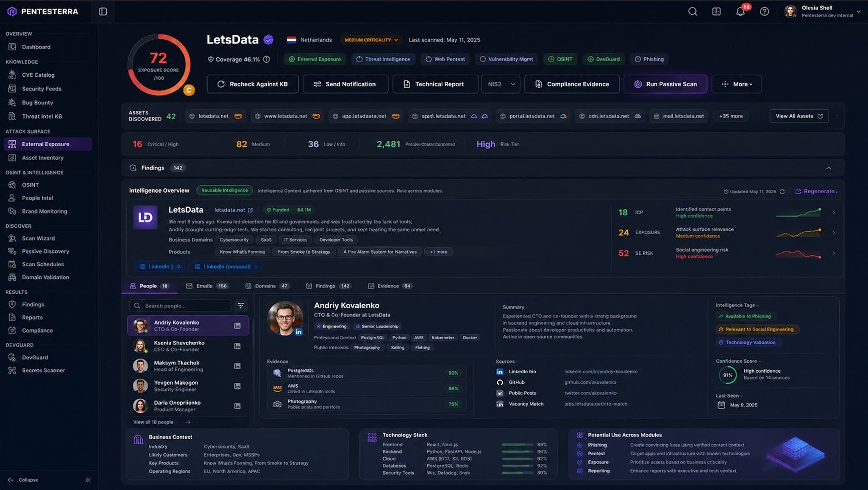Expand the Exposure attack surface relevance row
Screen dimensions: 868x490
click(x=833, y=233)
